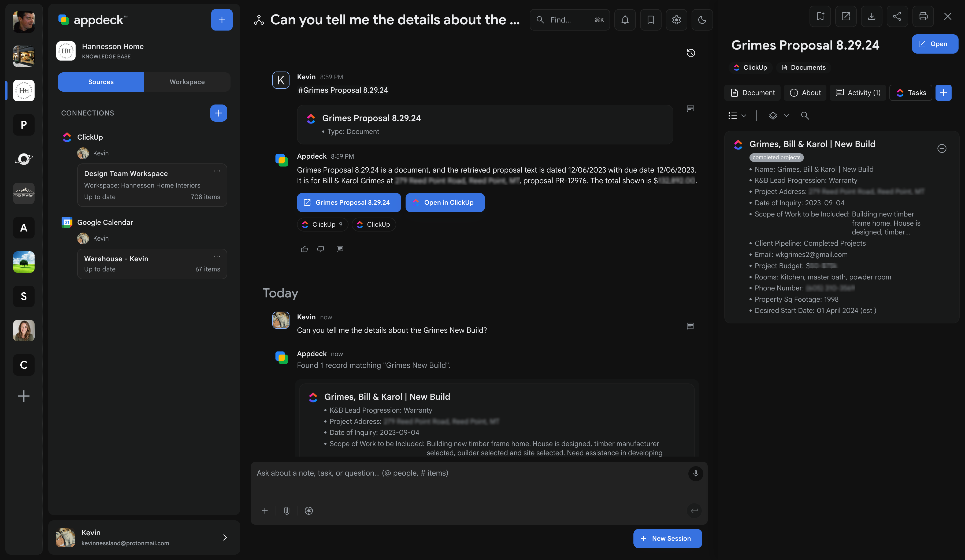Switch to the Sources tab
This screenshot has width=965, height=560.
101,82
